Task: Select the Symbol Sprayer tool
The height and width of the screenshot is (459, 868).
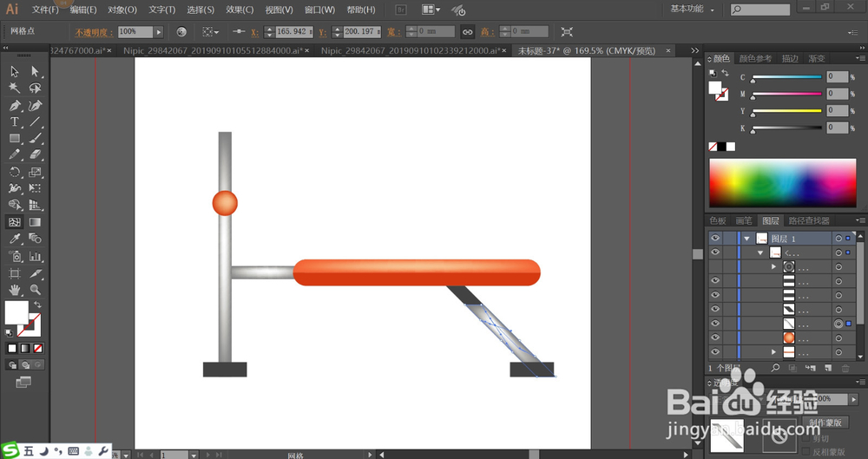Action: [15, 256]
